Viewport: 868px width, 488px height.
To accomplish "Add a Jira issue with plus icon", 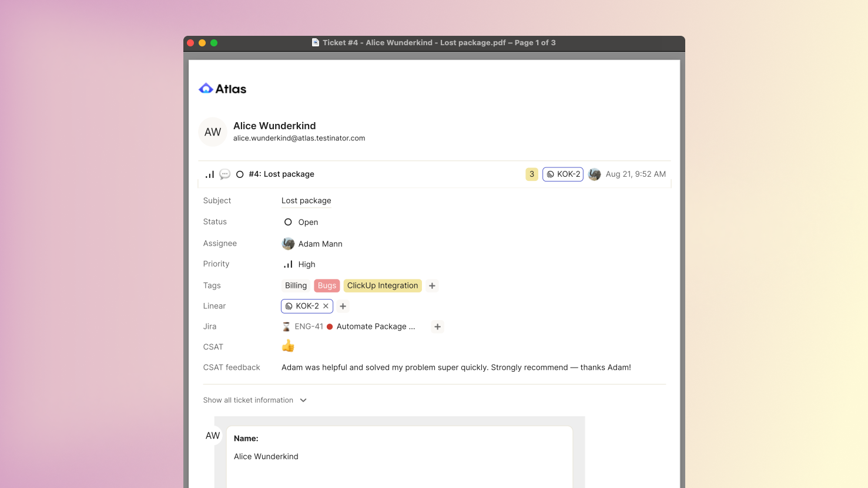I will (437, 327).
